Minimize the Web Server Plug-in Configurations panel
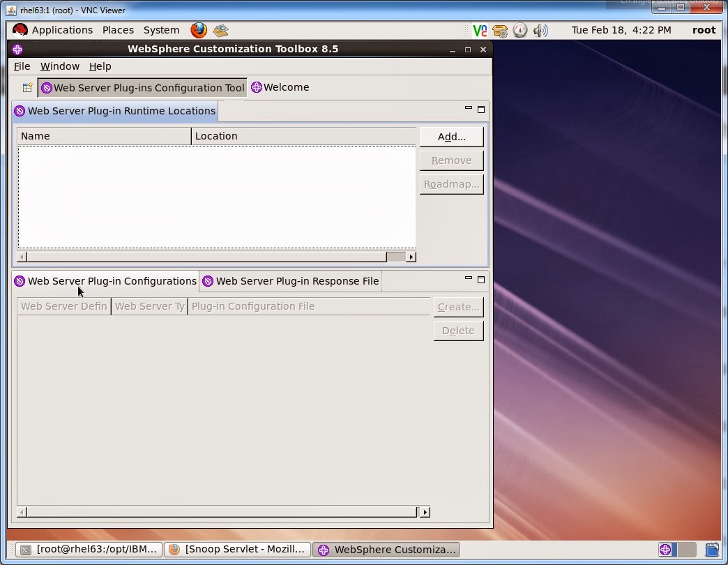Viewport: 728px width, 565px height. [469, 278]
